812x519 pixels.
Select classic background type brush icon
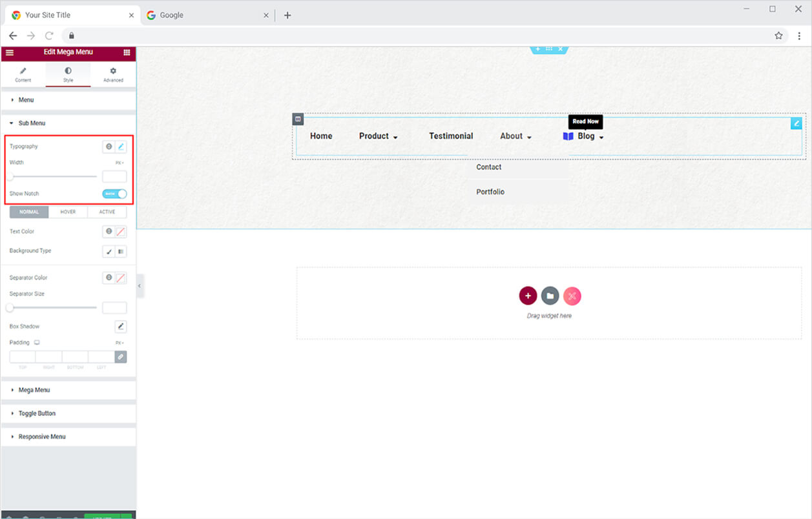click(x=109, y=251)
